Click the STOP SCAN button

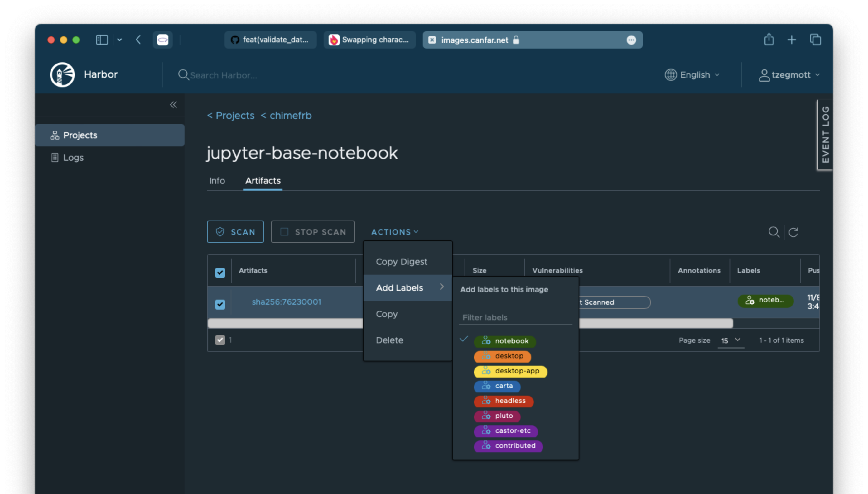point(313,232)
